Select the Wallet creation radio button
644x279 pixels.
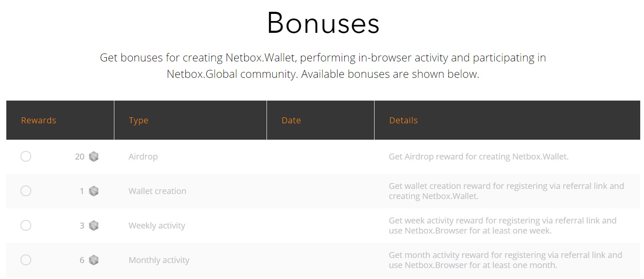click(26, 191)
